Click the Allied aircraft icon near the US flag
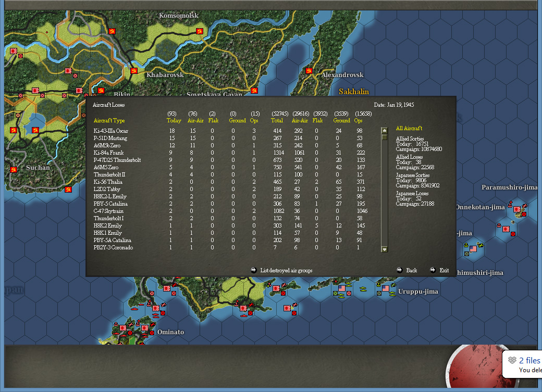 (393, 285)
